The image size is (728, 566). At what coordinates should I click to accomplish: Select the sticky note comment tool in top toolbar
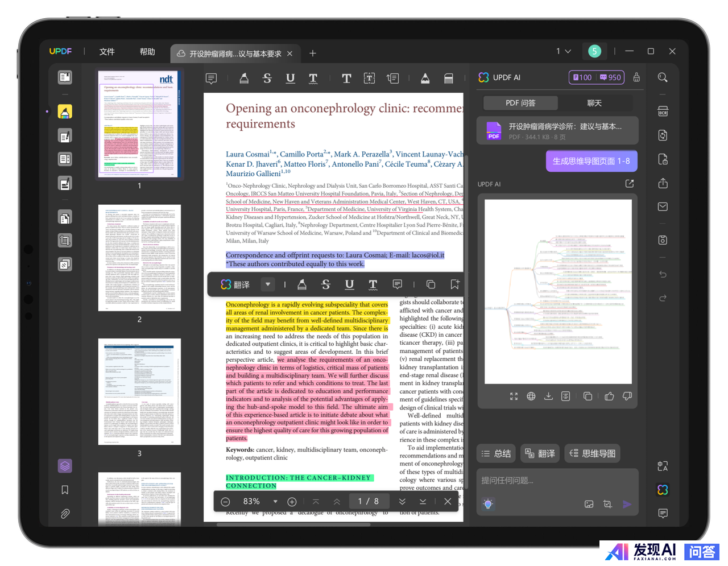pyautogui.click(x=211, y=79)
